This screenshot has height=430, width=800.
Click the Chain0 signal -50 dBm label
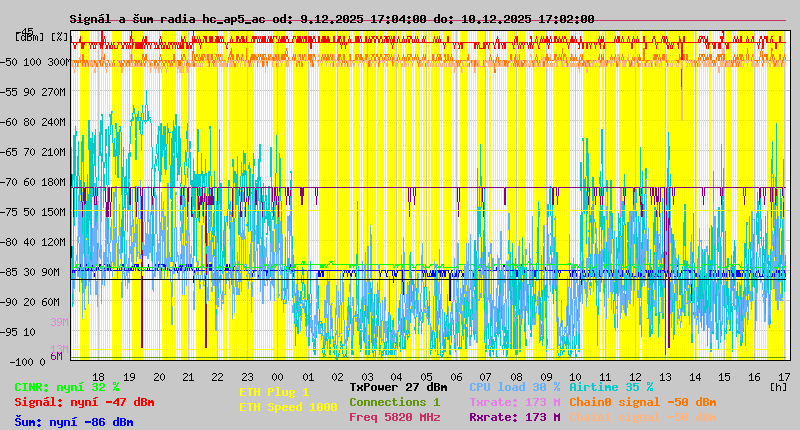coord(642,402)
